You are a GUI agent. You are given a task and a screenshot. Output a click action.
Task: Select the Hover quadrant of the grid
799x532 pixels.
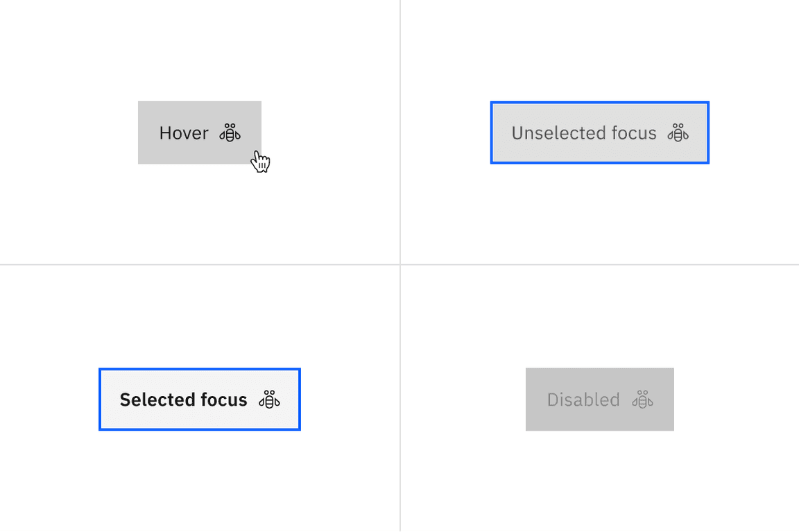200,132
